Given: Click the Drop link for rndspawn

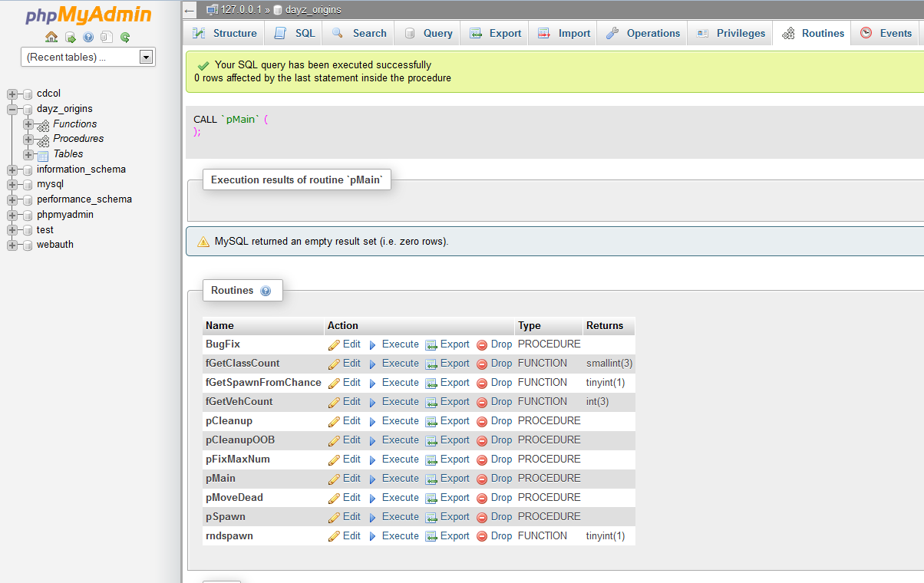Looking at the screenshot, I should [x=501, y=536].
